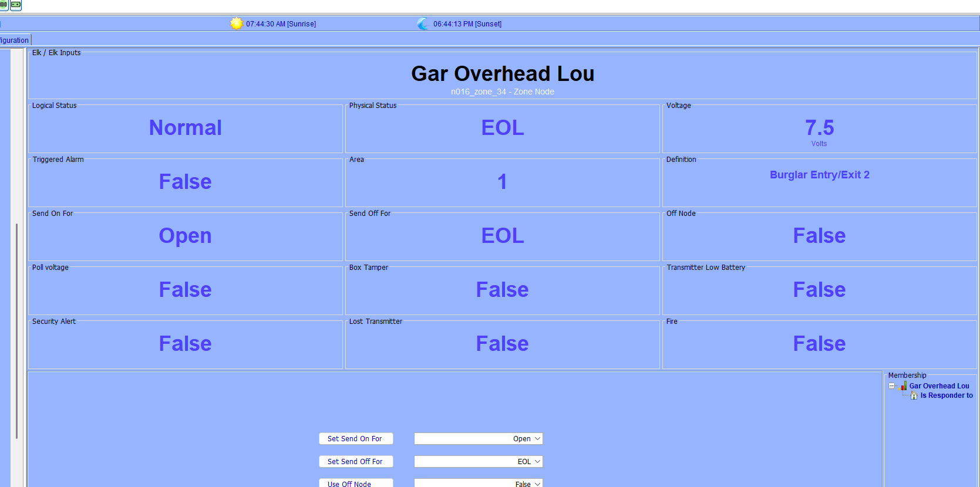Image resolution: width=980 pixels, height=487 pixels.
Task: Open the Send On For dropdown showing Open
Action: click(537, 439)
